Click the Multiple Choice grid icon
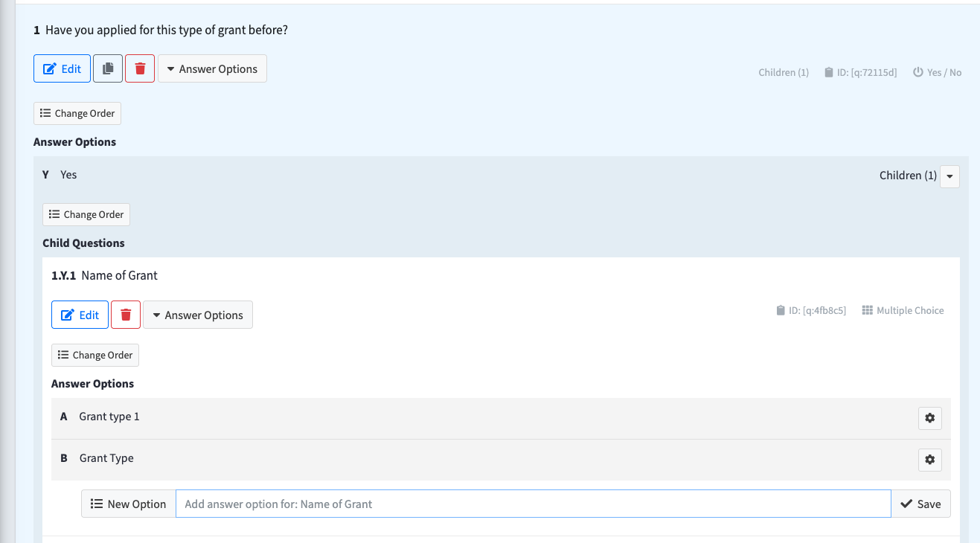Viewport: 980px width, 543px height. pyautogui.click(x=867, y=310)
